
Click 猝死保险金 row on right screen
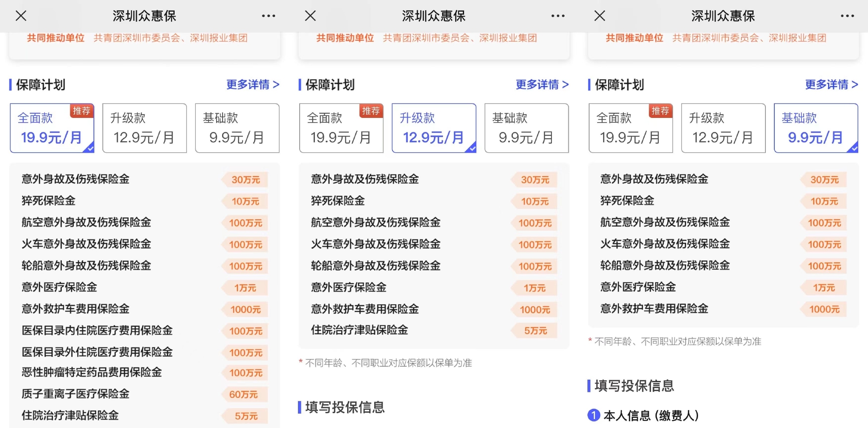pyautogui.click(x=723, y=201)
